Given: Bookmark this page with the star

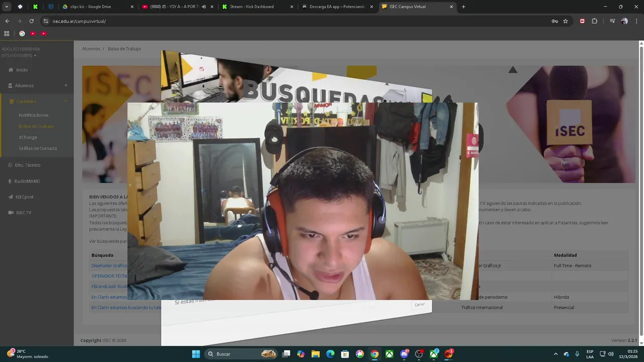Looking at the screenshot, I should [566, 21].
